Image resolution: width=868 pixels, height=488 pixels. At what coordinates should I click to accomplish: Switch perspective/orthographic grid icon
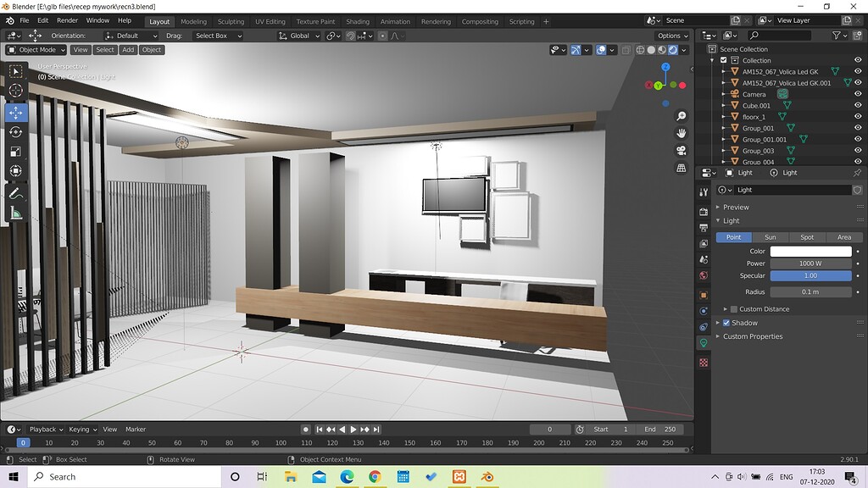pyautogui.click(x=682, y=168)
